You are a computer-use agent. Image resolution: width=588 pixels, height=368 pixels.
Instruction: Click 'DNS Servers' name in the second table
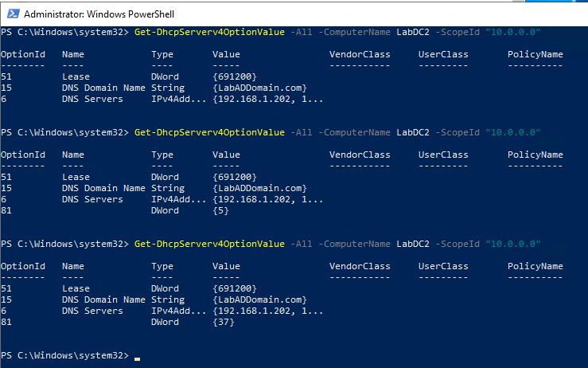point(92,199)
